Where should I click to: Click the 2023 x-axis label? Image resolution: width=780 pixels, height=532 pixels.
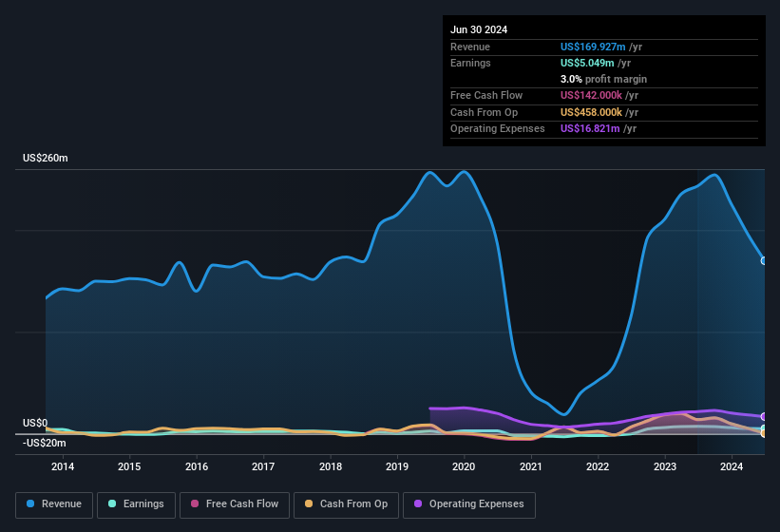[665, 466]
